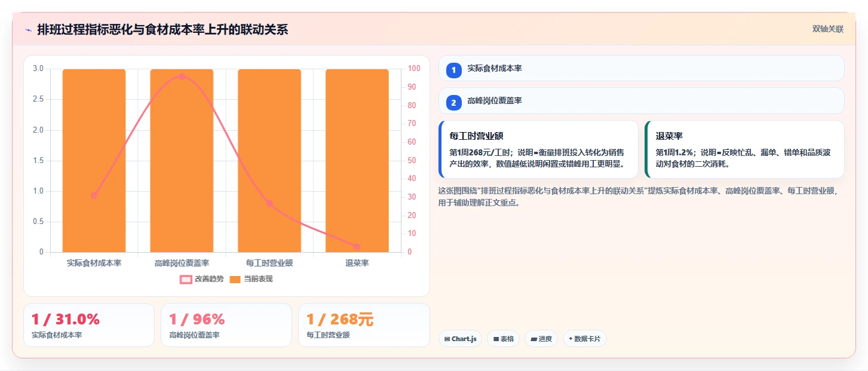Click the left axis value 3.0
Screen dimensions: 868x371
[38, 69]
